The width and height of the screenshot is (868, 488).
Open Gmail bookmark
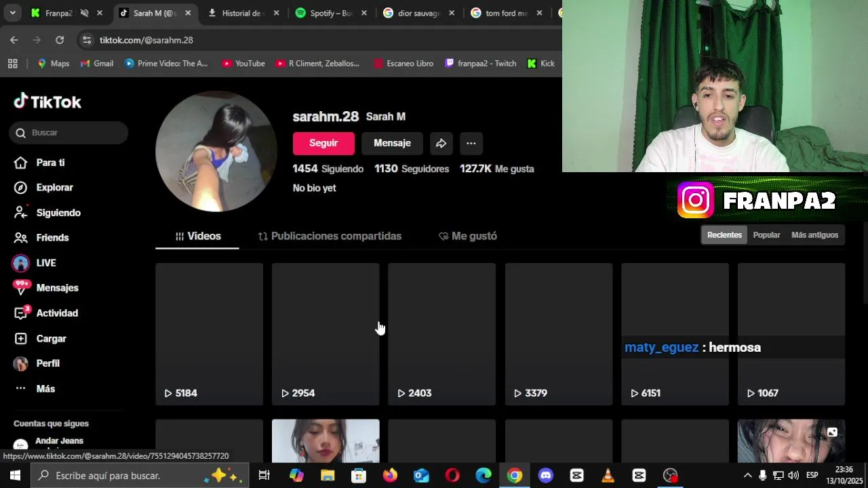click(97, 64)
